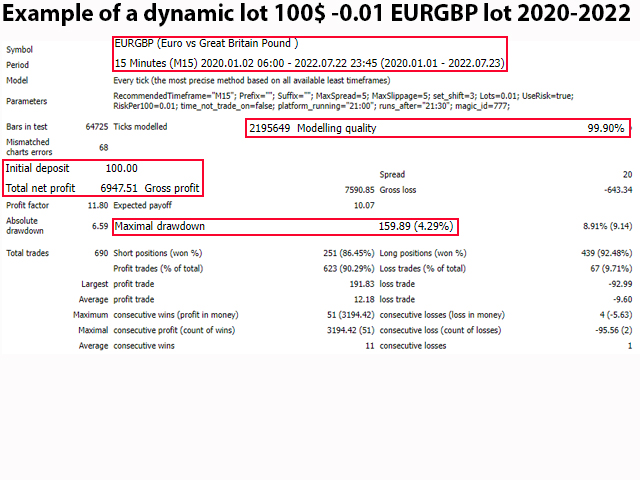
Task: Select the parameters line starting 'RecommendedTimeframe'
Action: 343,96
